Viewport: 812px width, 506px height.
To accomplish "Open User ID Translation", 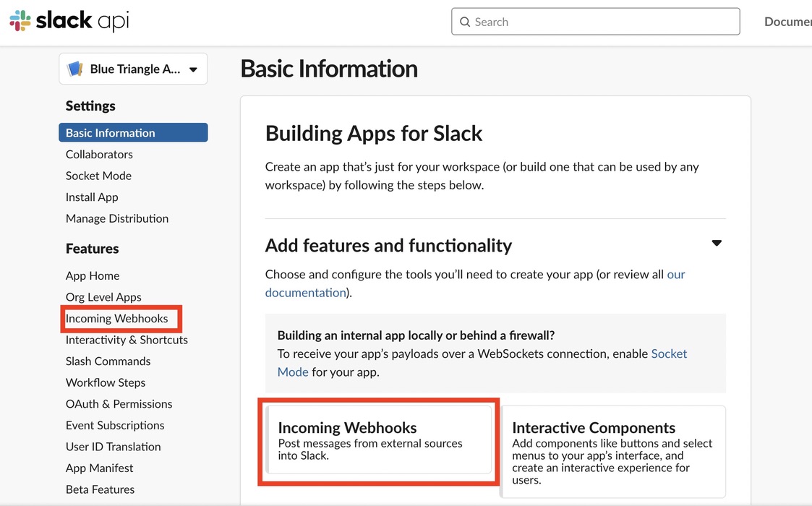I will coord(113,447).
